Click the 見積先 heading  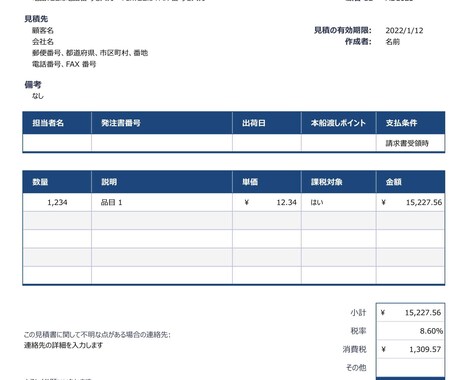click(x=36, y=19)
